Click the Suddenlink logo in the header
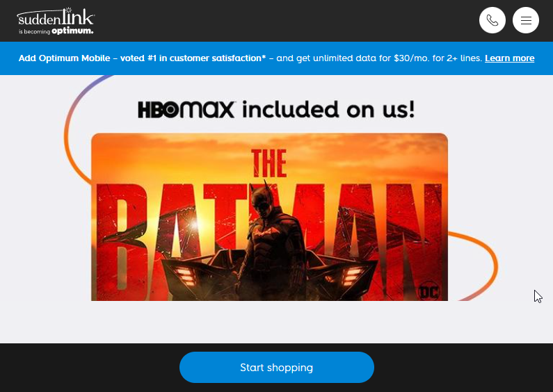 56,21
